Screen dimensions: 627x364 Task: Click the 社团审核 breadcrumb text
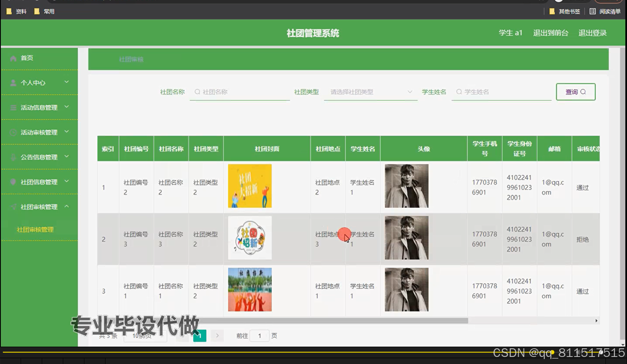pyautogui.click(x=131, y=60)
